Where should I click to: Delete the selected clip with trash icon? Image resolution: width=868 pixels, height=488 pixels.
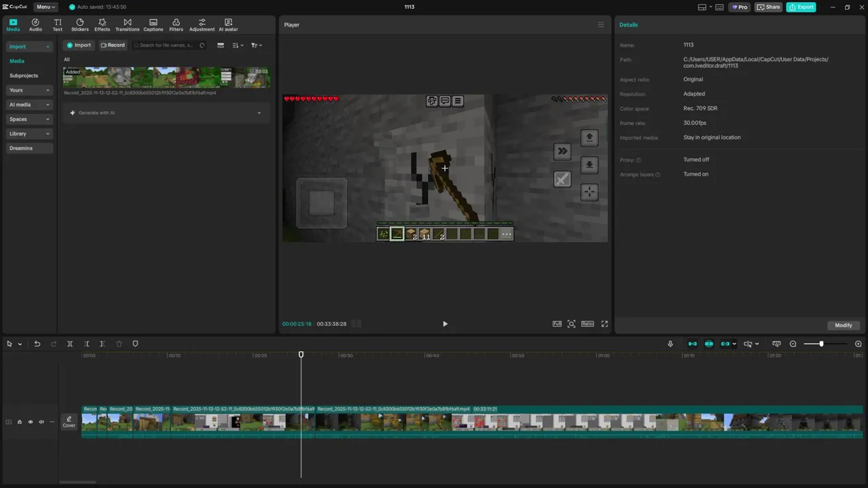click(x=119, y=344)
